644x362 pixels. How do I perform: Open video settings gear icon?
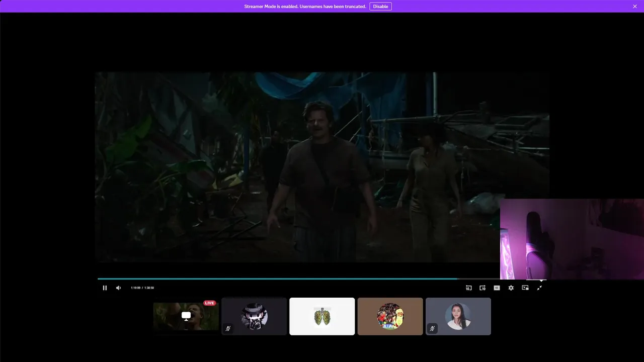pyautogui.click(x=511, y=288)
